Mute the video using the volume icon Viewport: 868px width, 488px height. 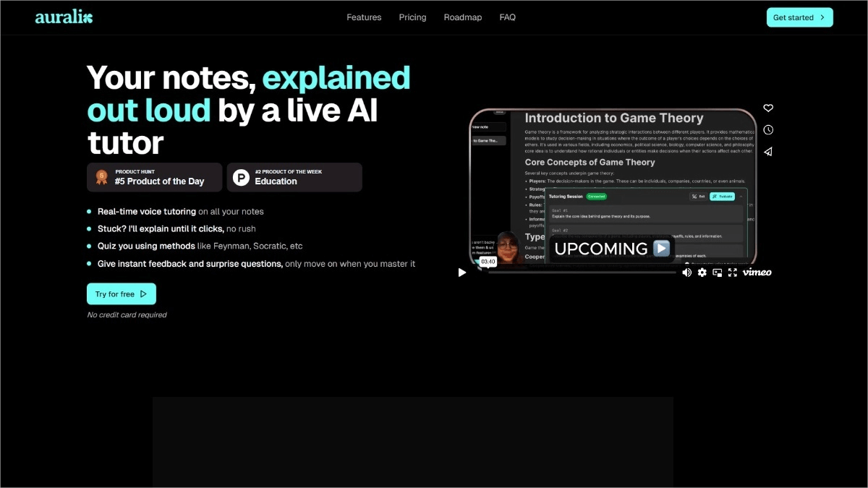pyautogui.click(x=686, y=273)
